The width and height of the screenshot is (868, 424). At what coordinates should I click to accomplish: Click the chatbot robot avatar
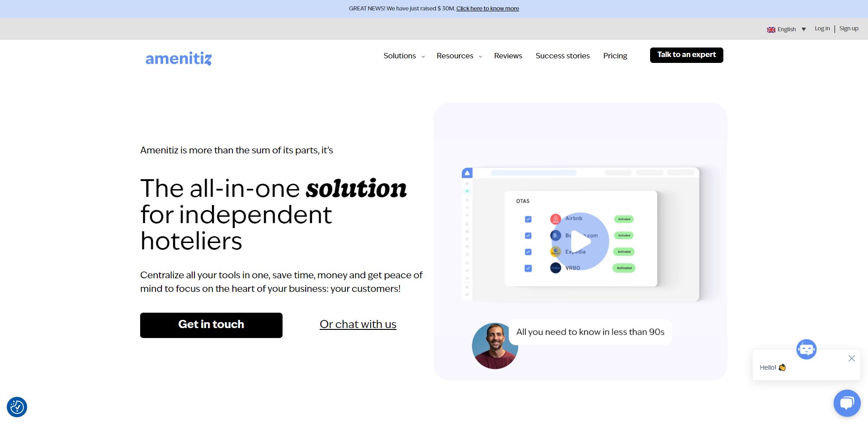click(806, 349)
